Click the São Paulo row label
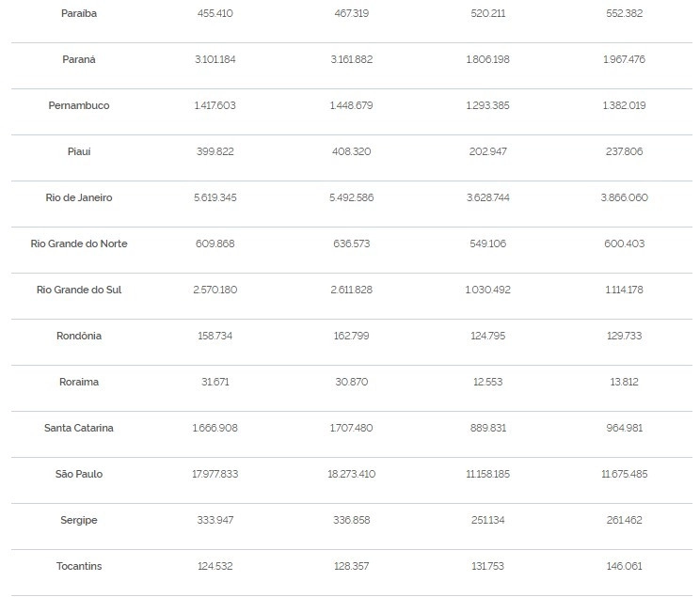The height and width of the screenshot is (597, 700). [x=79, y=474]
